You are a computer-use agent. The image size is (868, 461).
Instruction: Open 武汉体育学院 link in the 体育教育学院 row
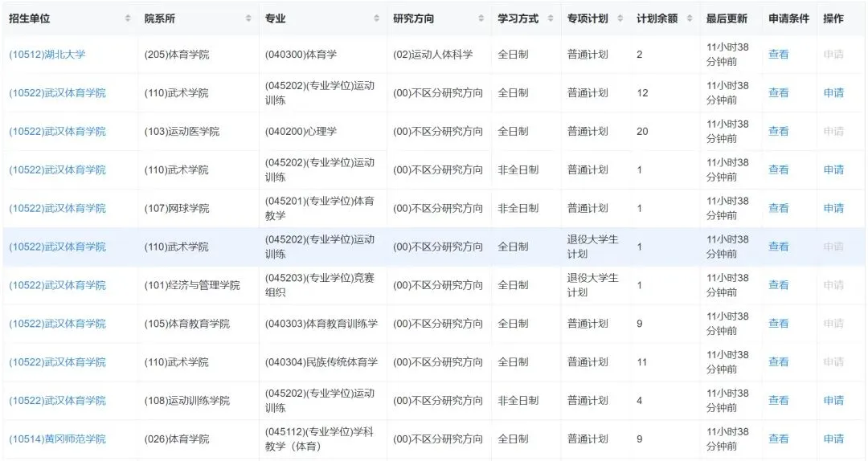[x=57, y=323]
